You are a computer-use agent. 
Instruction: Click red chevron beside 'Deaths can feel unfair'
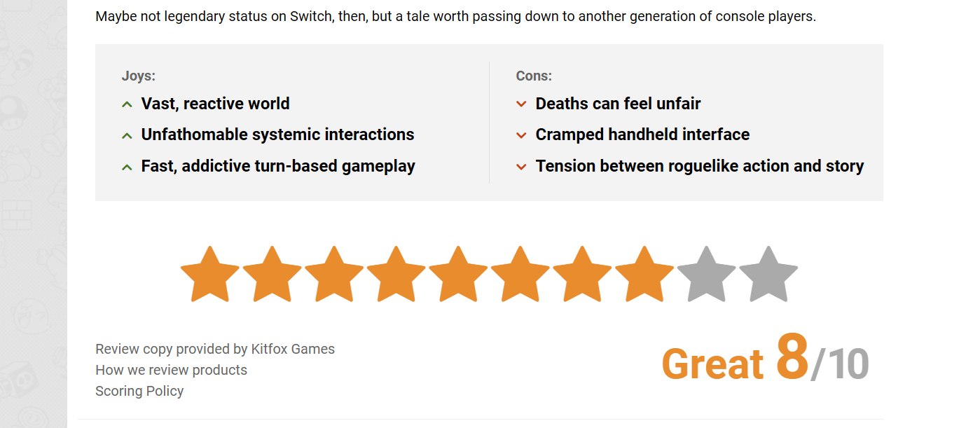pos(521,104)
